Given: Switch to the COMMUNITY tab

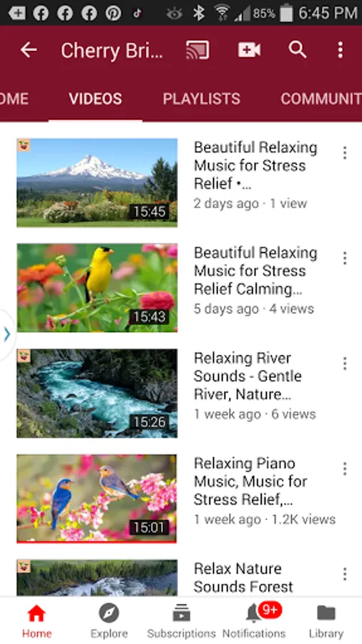Looking at the screenshot, I should [x=321, y=99].
